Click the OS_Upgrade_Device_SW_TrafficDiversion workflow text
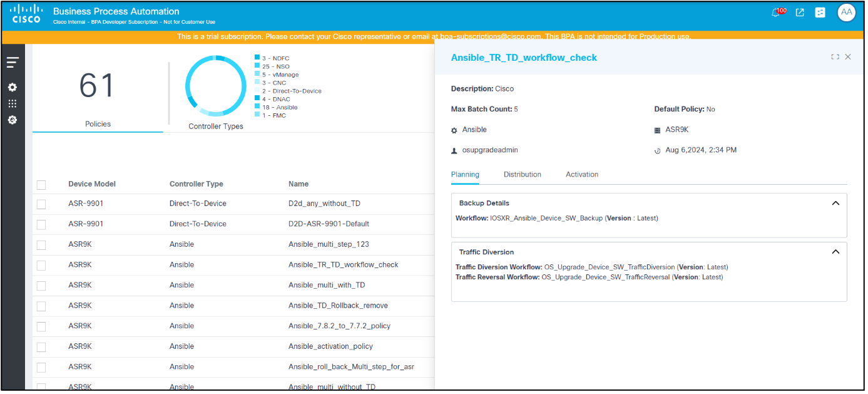This screenshot has width=868, height=394. 609,267
